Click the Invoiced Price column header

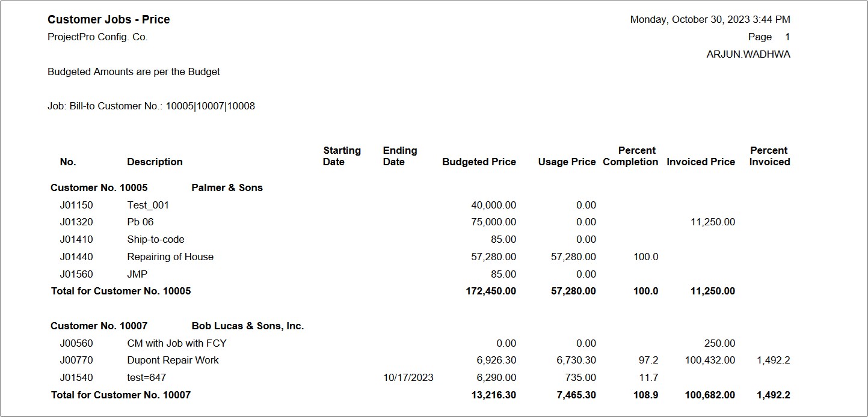pyautogui.click(x=701, y=162)
